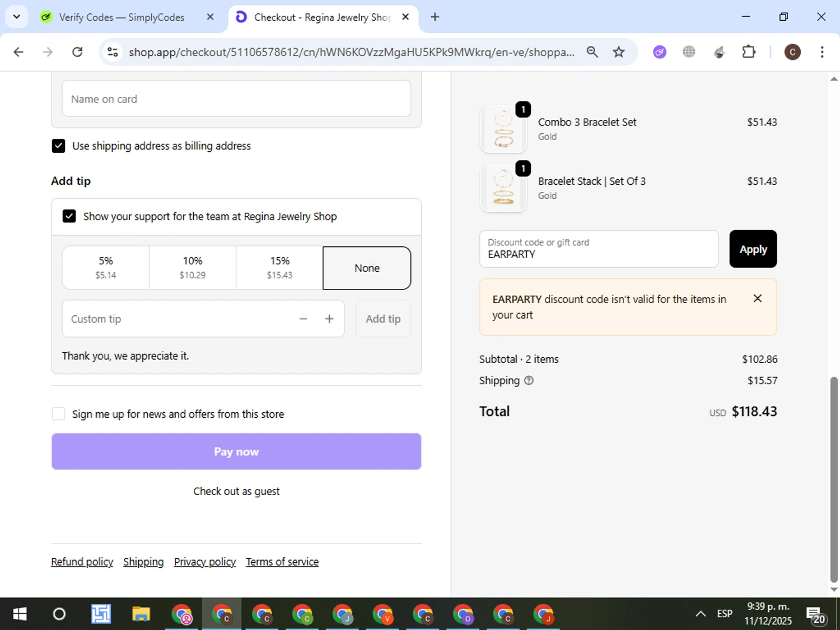Decrease custom tip with minus button

pyautogui.click(x=303, y=319)
